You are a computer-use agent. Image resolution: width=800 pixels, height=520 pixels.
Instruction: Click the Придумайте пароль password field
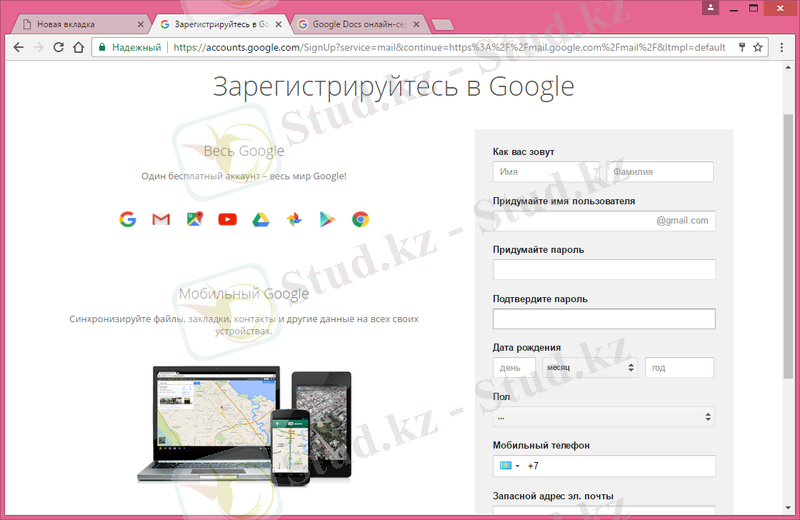coord(604,269)
